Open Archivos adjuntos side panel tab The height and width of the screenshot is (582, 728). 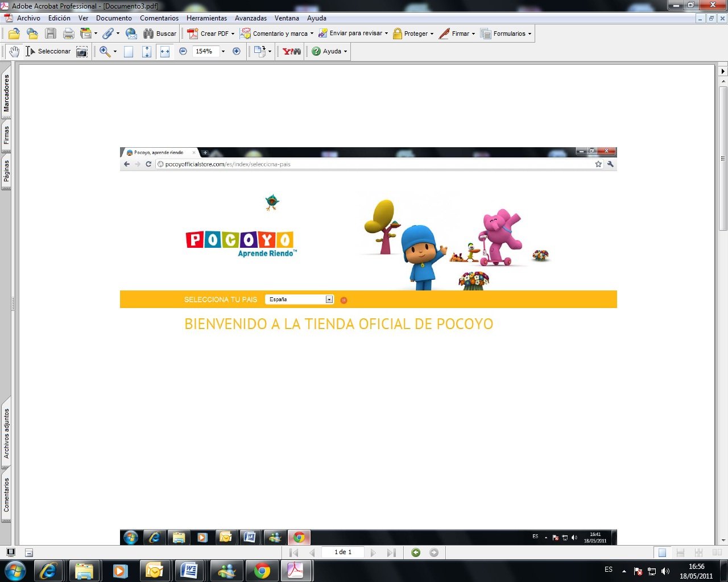click(6, 433)
